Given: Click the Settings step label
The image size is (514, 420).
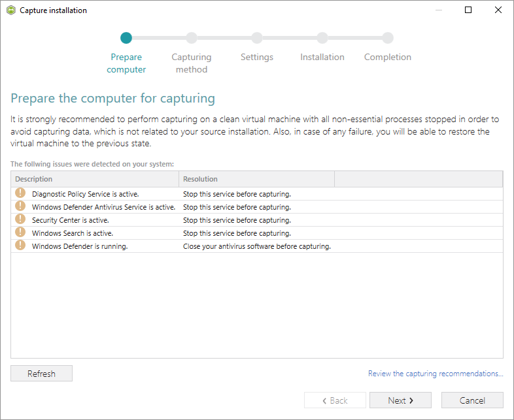Looking at the screenshot, I should pyautogui.click(x=257, y=57).
